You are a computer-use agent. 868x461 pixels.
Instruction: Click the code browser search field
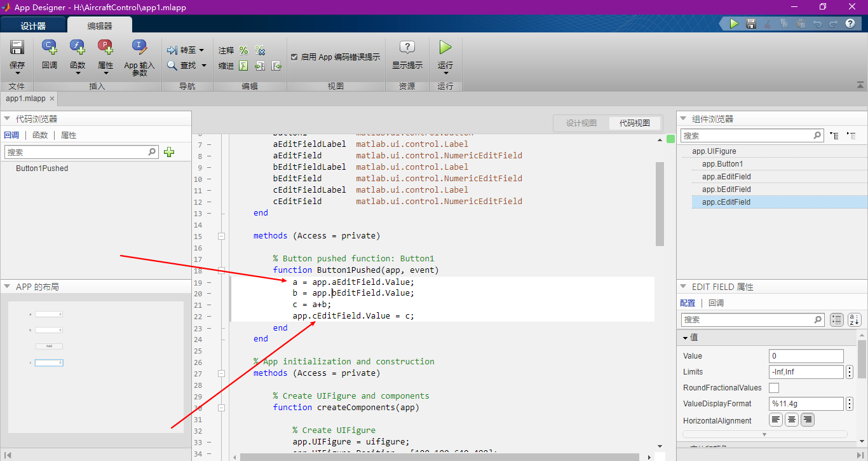pos(81,152)
